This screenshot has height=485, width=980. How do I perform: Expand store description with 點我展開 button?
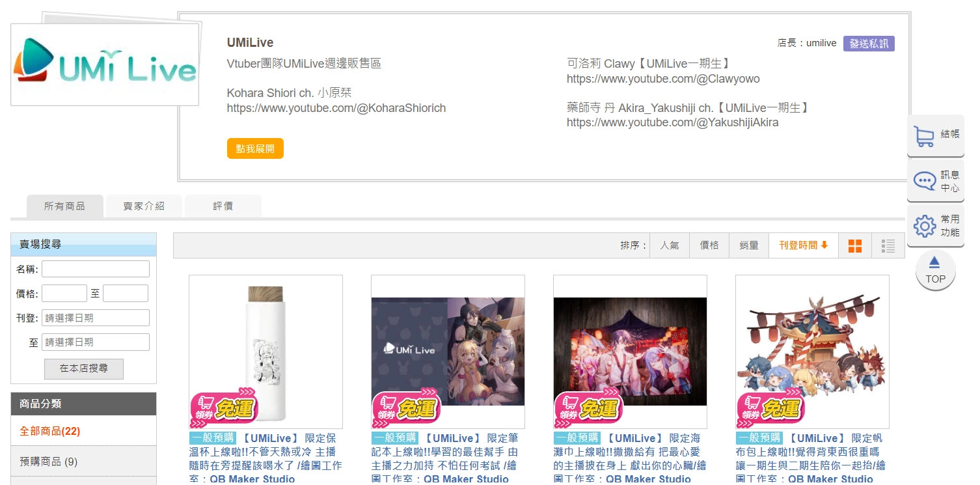(255, 148)
